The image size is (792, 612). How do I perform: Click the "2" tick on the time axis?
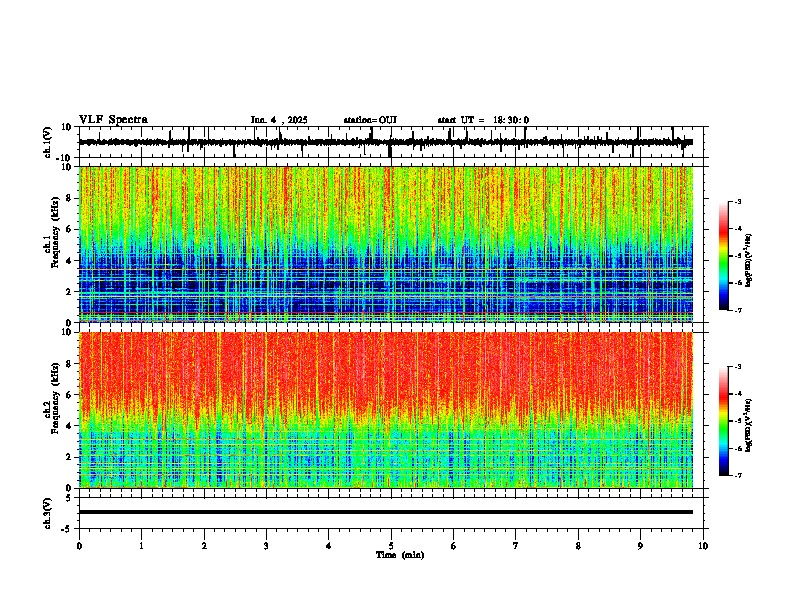coord(204,546)
